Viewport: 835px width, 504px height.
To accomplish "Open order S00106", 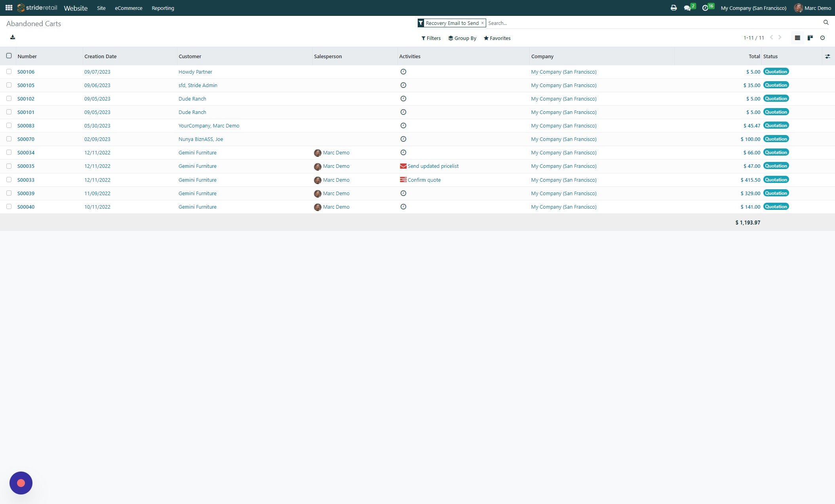I will click(26, 72).
